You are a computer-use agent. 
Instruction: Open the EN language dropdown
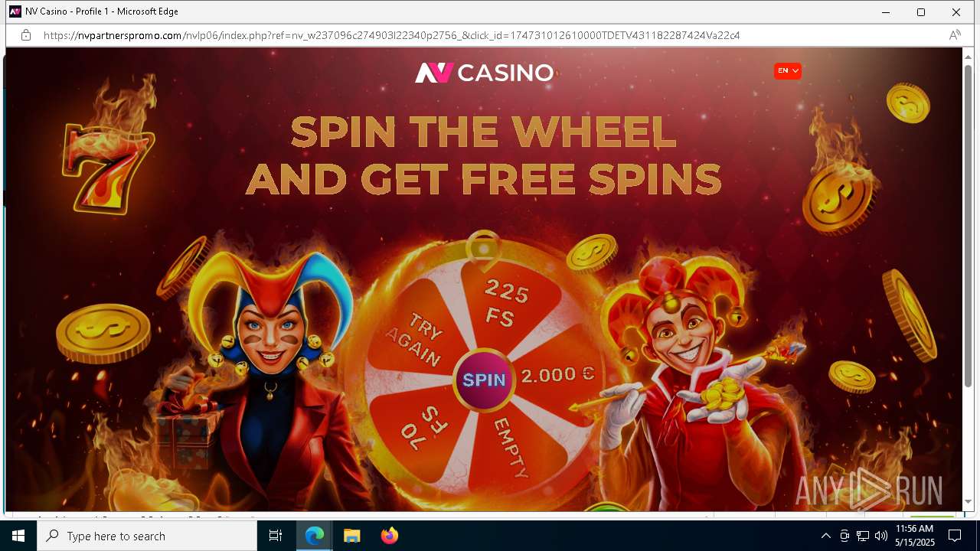(788, 70)
